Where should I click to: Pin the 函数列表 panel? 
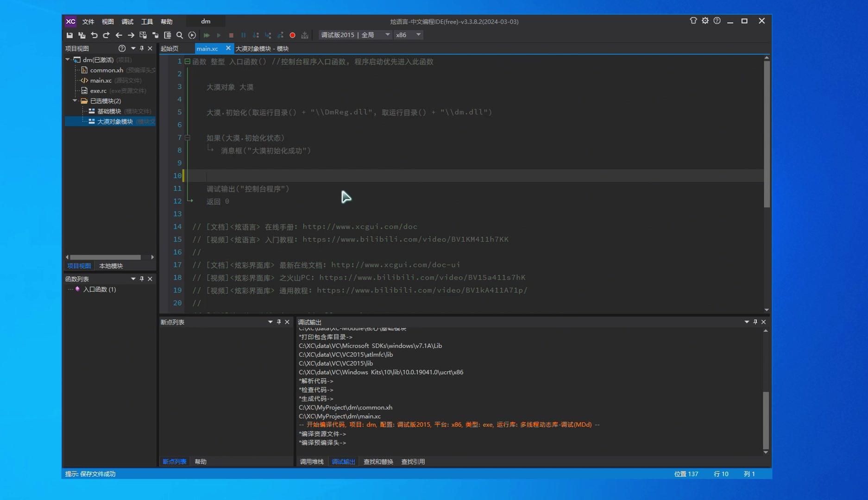(x=142, y=279)
